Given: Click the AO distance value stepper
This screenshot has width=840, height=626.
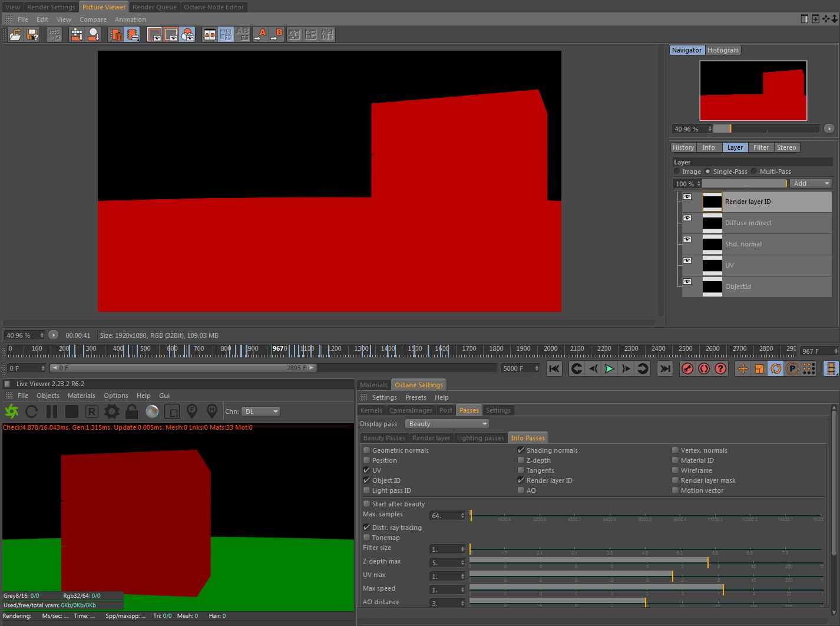Looking at the screenshot, I should click(462, 604).
